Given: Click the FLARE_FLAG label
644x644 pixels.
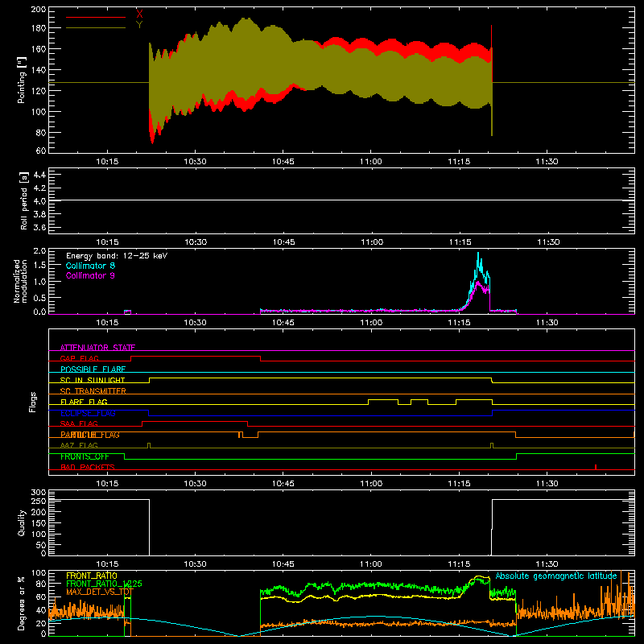Looking at the screenshot, I should tap(84, 402).
